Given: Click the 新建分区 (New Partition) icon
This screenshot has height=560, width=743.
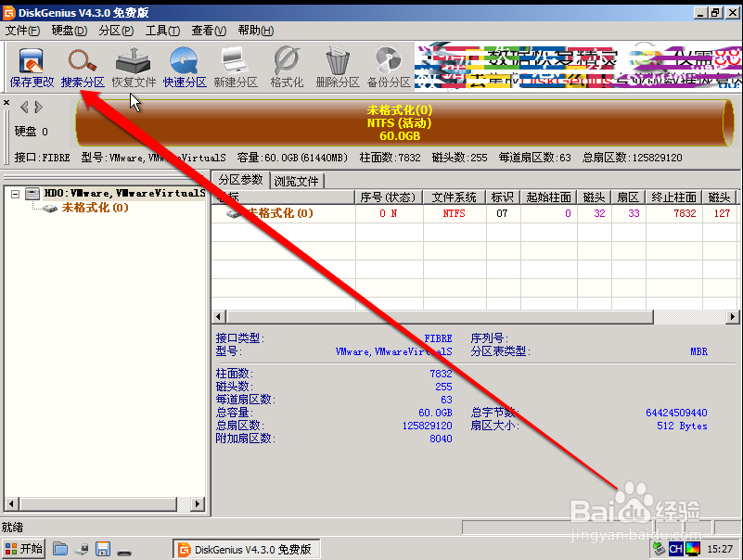Looking at the screenshot, I should tap(234, 65).
